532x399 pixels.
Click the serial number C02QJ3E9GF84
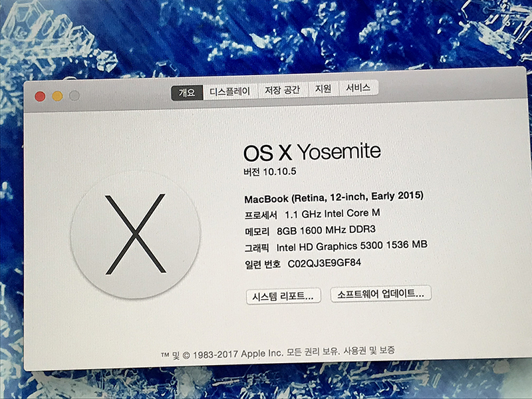coord(324,263)
